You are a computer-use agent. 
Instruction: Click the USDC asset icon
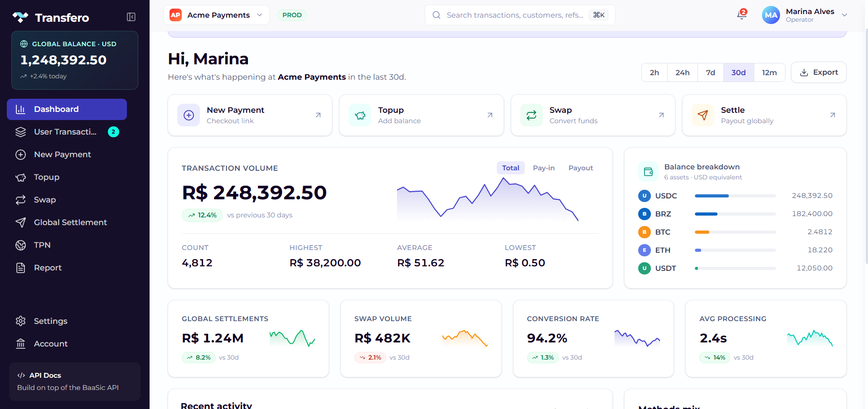(644, 196)
